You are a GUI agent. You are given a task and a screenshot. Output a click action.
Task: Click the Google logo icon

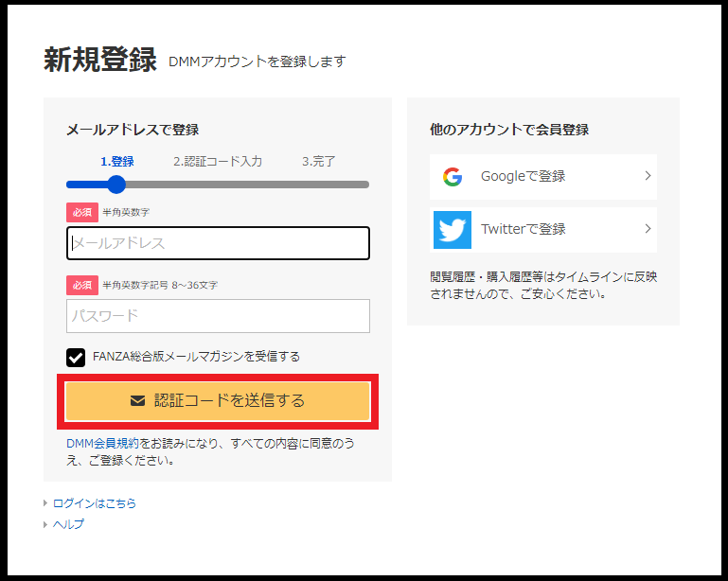tap(452, 177)
